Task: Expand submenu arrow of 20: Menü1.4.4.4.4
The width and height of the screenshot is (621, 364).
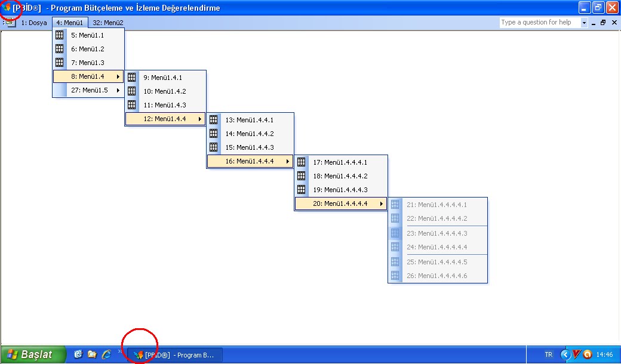Action: pos(382,203)
